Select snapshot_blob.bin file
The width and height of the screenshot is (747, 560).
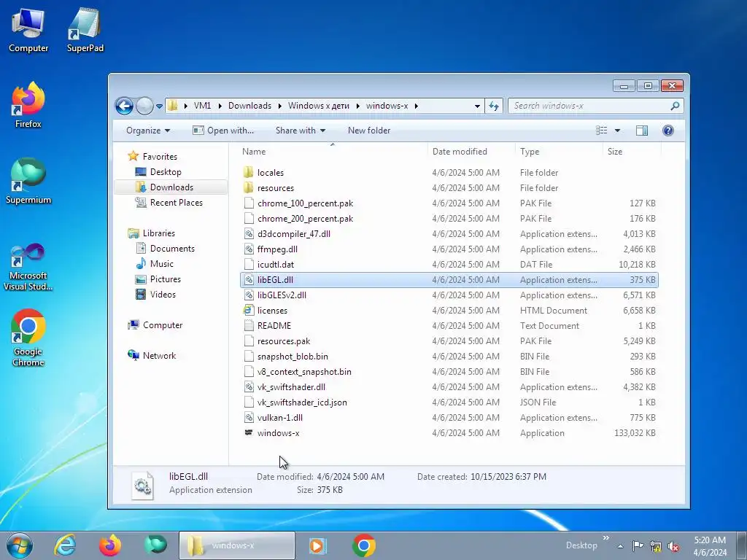click(x=293, y=356)
